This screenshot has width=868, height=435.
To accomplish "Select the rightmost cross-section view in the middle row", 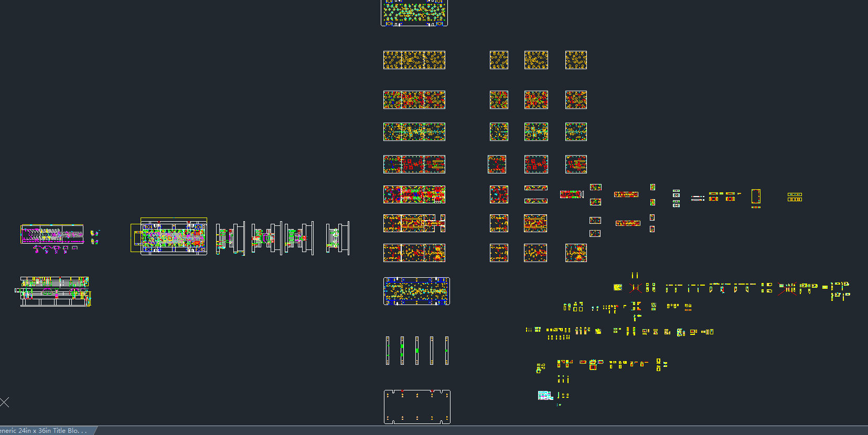I will tap(337, 238).
